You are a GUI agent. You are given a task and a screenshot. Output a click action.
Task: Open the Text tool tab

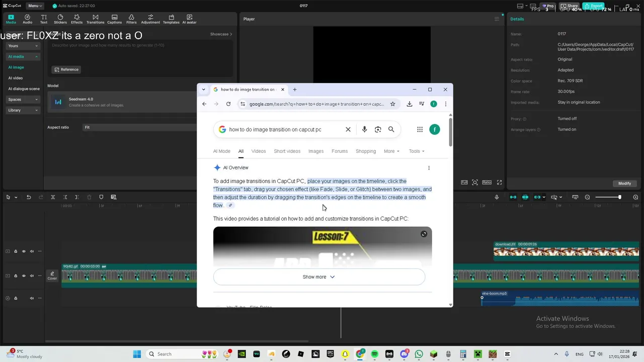click(x=44, y=19)
